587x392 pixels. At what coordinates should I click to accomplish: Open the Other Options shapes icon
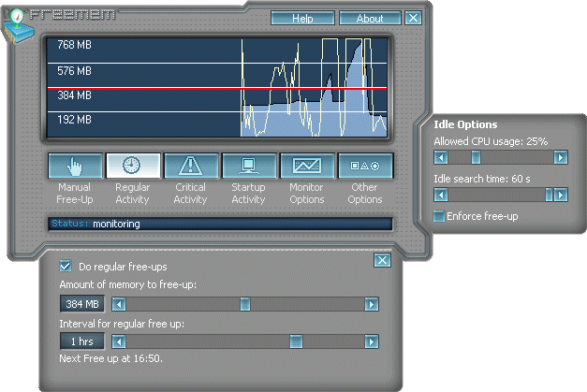point(365,166)
